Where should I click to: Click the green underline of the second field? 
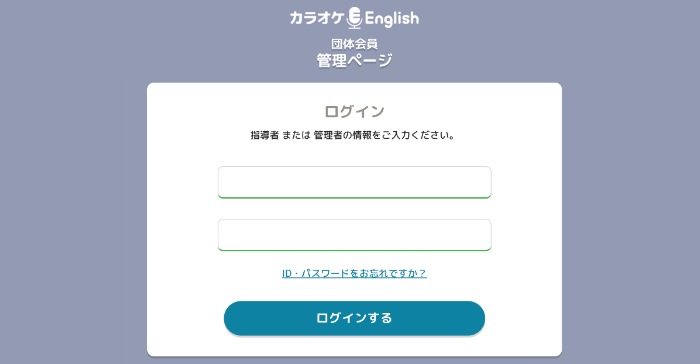pos(354,250)
